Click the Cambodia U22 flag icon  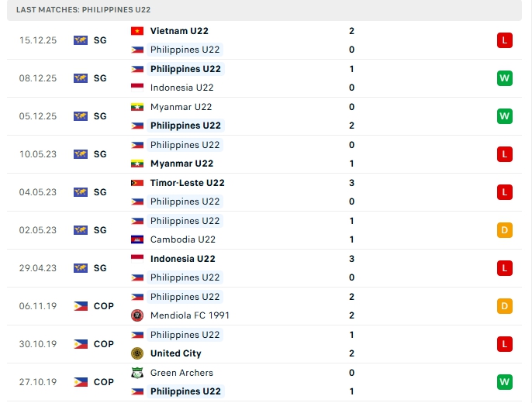click(137, 239)
